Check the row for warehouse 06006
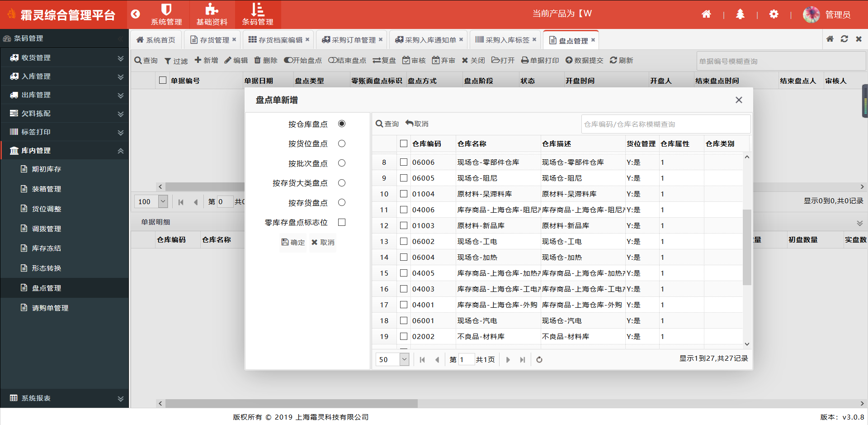The height and width of the screenshot is (425, 868). pyautogui.click(x=404, y=162)
